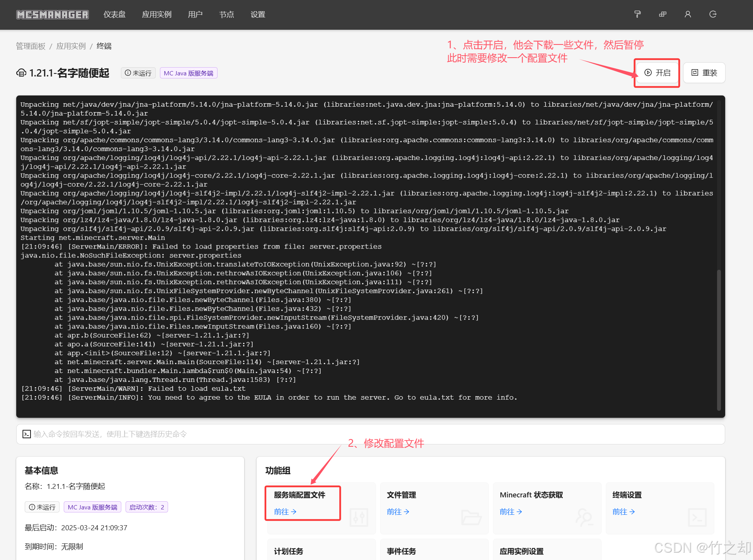This screenshot has height=560, width=753.
Task: Open the 仪表盘 dashboard menu
Action: coord(115,15)
